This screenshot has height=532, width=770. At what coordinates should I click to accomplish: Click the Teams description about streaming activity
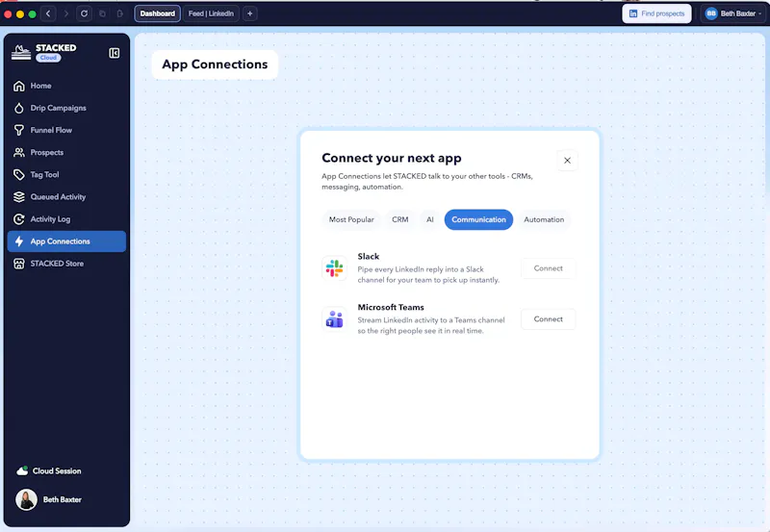pos(431,325)
